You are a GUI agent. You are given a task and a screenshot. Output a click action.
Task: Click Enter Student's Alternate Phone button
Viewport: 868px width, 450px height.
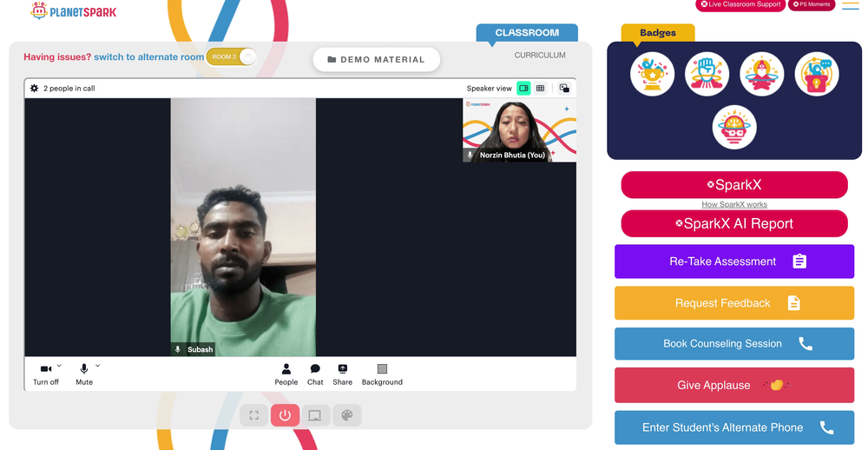pos(734,427)
